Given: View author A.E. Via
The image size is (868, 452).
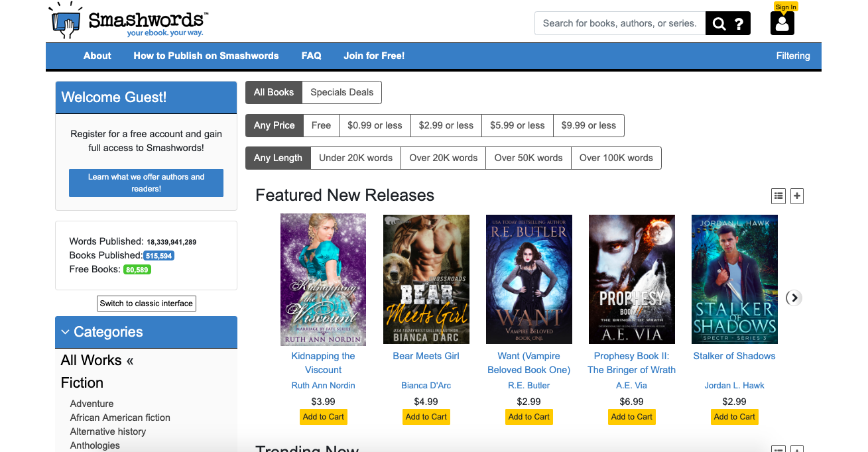Looking at the screenshot, I should [x=632, y=385].
